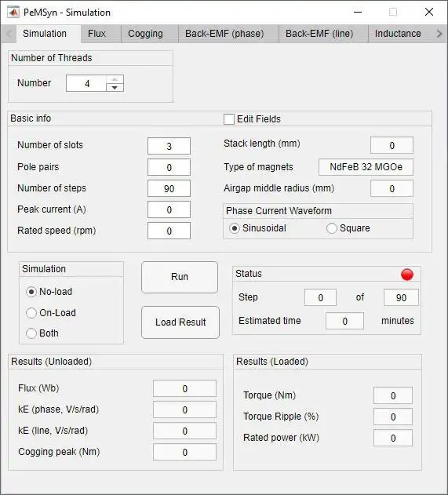This screenshot has width=448, height=495.
Task: Click the 'minutes' label in Status
Action: tap(398, 321)
